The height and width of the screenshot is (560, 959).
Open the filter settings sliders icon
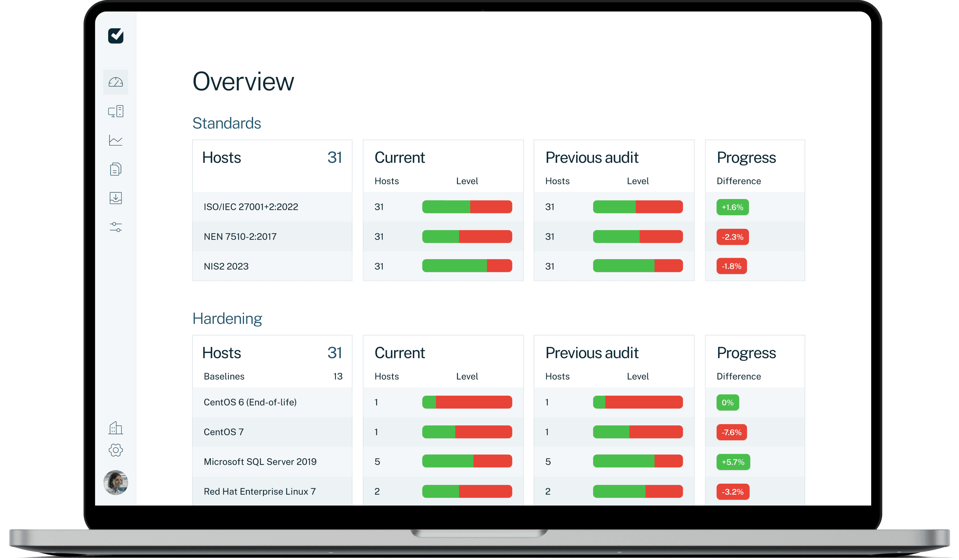[x=116, y=228]
